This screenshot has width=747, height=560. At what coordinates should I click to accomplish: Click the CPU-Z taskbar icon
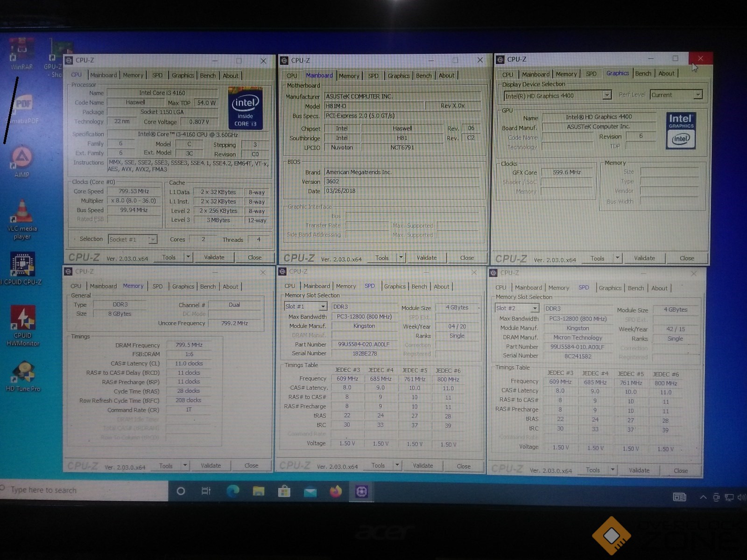coord(361,491)
